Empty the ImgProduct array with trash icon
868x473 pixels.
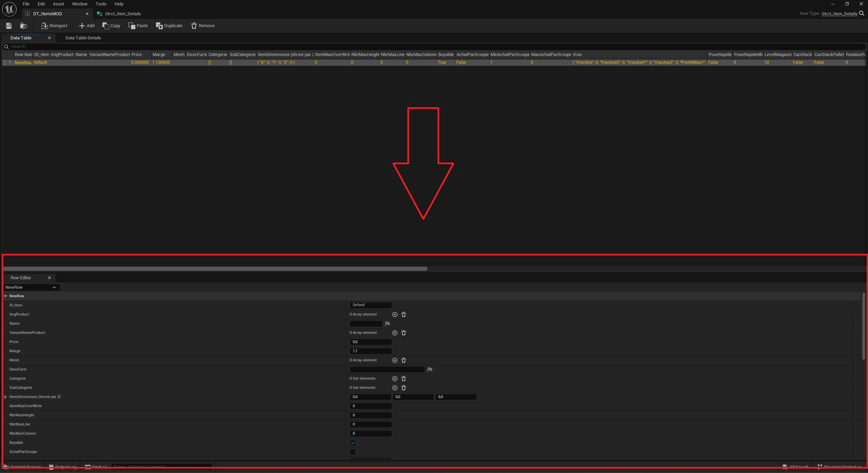(404, 315)
